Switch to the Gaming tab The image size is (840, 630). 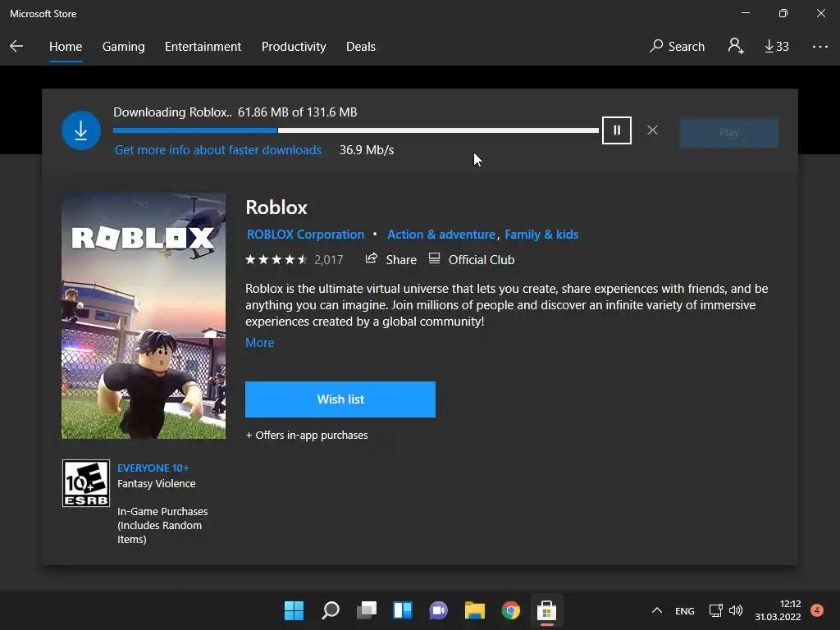tap(123, 47)
